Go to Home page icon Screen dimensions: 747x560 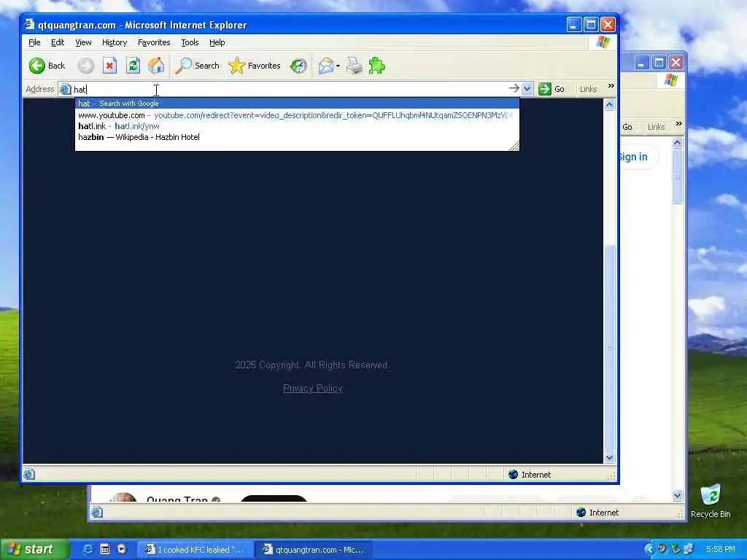[156, 66]
